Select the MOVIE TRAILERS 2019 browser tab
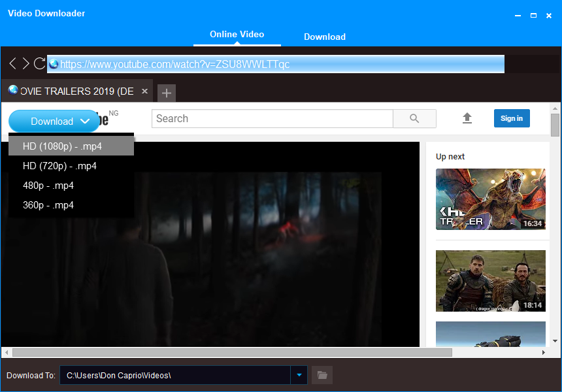 [x=76, y=91]
